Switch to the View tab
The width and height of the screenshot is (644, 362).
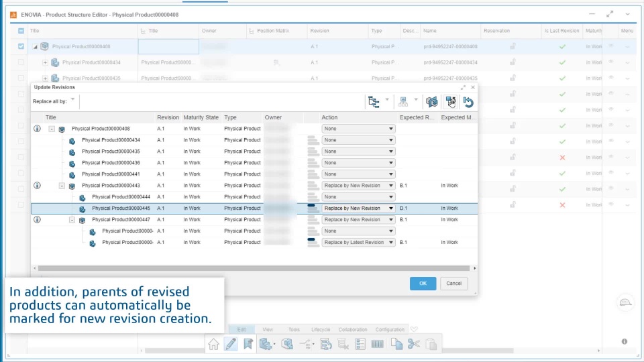coord(268,330)
